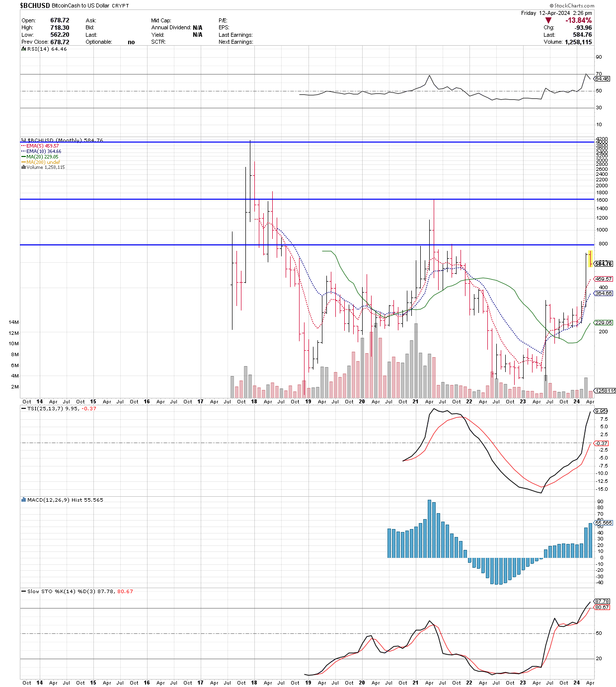Click the date 'Friday 12-Apr-2024 2:26 pm'
This screenshot has width=616, height=687.
(556, 13)
